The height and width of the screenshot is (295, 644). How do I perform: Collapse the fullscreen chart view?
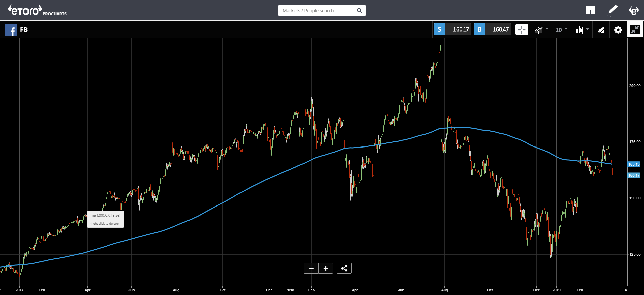[x=635, y=29]
